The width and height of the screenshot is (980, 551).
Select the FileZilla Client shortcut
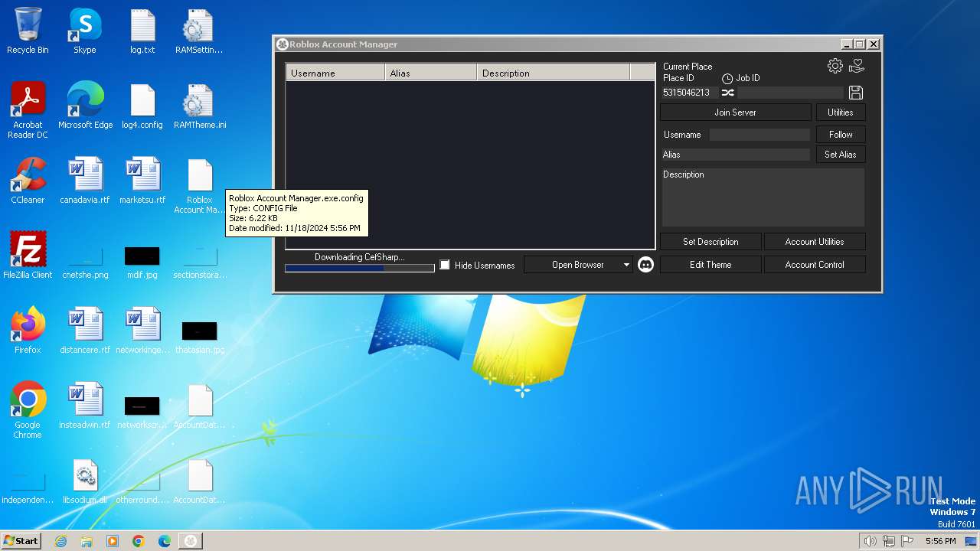coord(28,256)
